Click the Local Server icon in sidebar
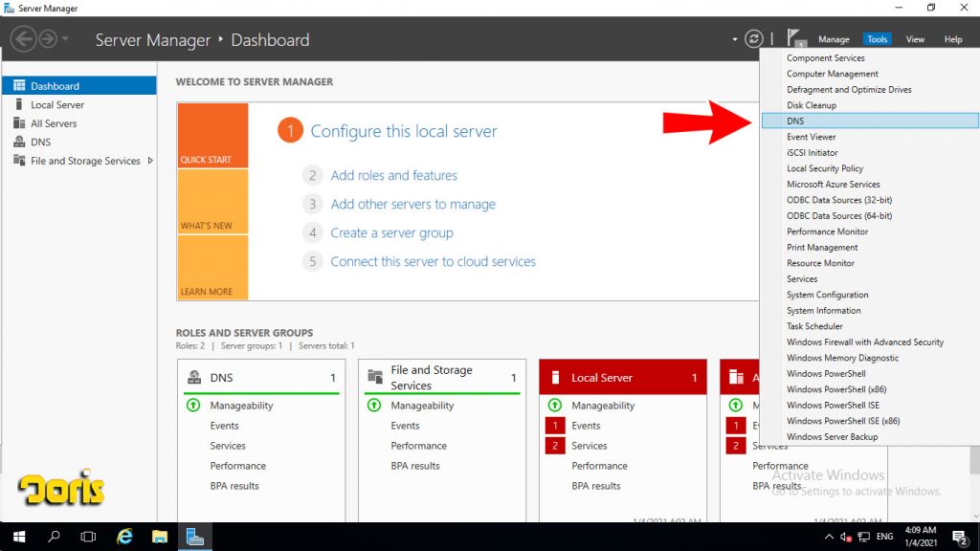Image resolution: width=980 pixels, height=551 pixels. pyautogui.click(x=19, y=104)
